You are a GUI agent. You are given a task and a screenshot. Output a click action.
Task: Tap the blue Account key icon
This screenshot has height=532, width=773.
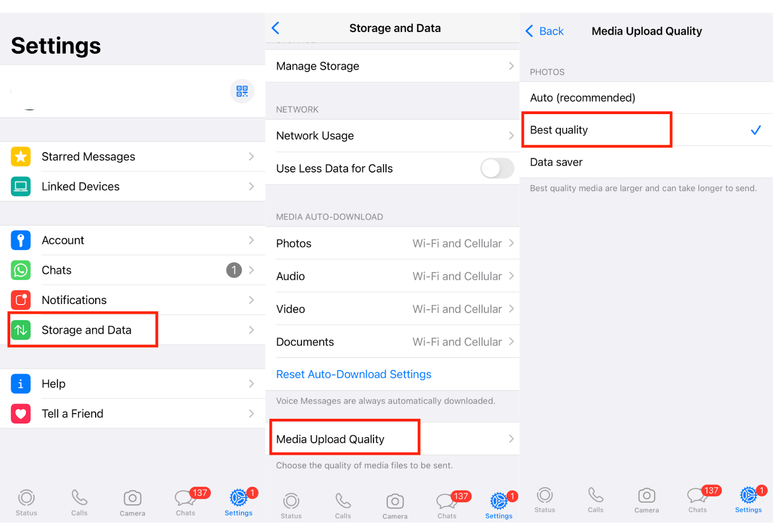pyautogui.click(x=21, y=240)
